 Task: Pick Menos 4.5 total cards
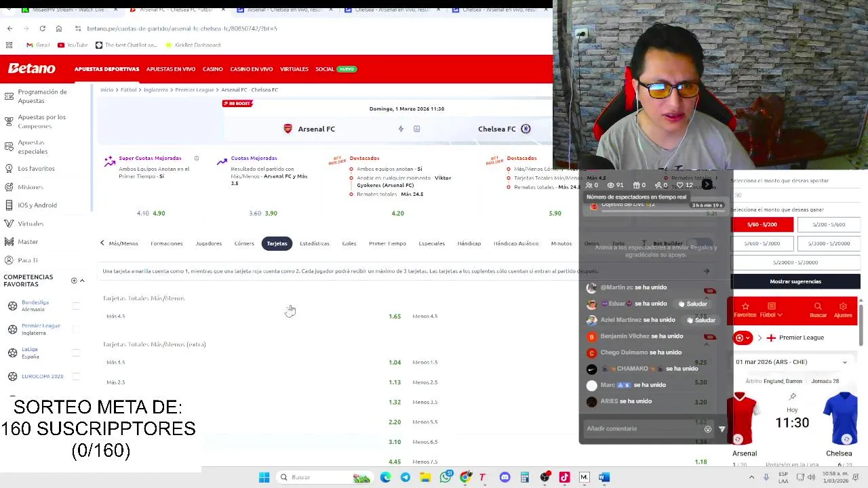[425, 316]
